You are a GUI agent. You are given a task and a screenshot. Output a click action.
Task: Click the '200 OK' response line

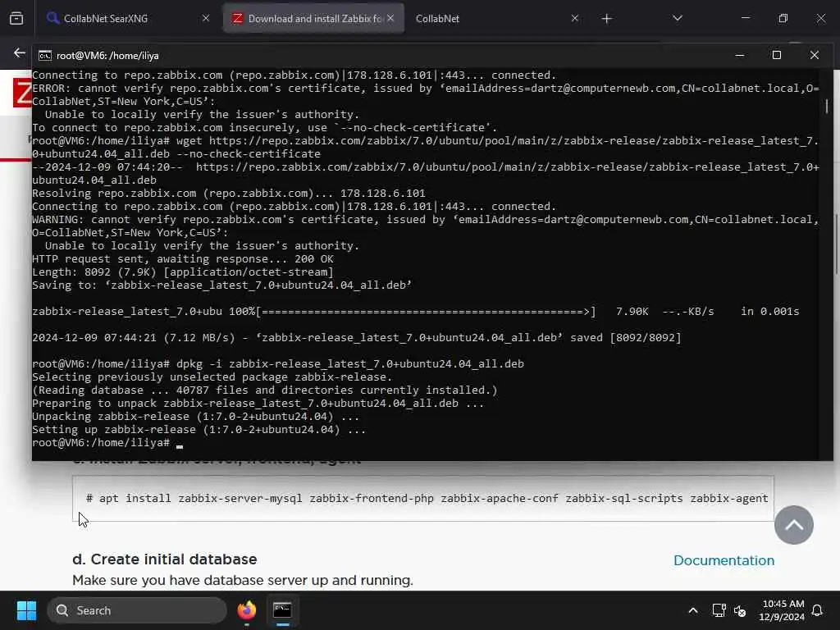(183, 259)
